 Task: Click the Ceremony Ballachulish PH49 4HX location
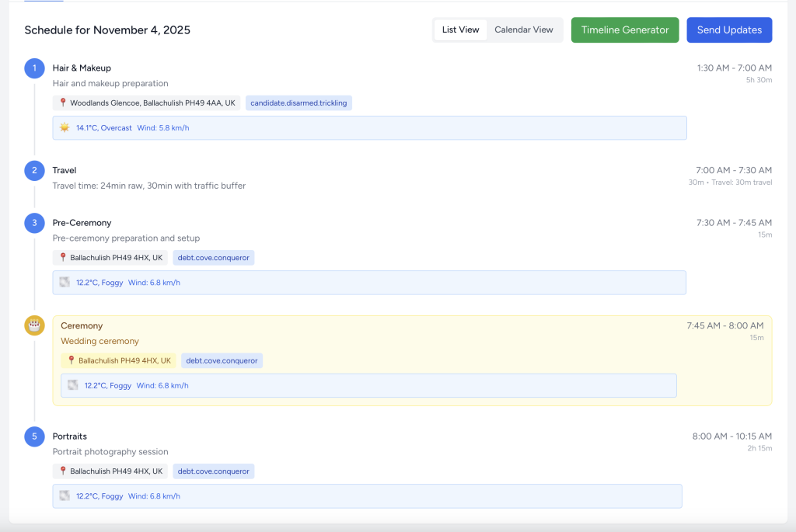(x=119, y=360)
